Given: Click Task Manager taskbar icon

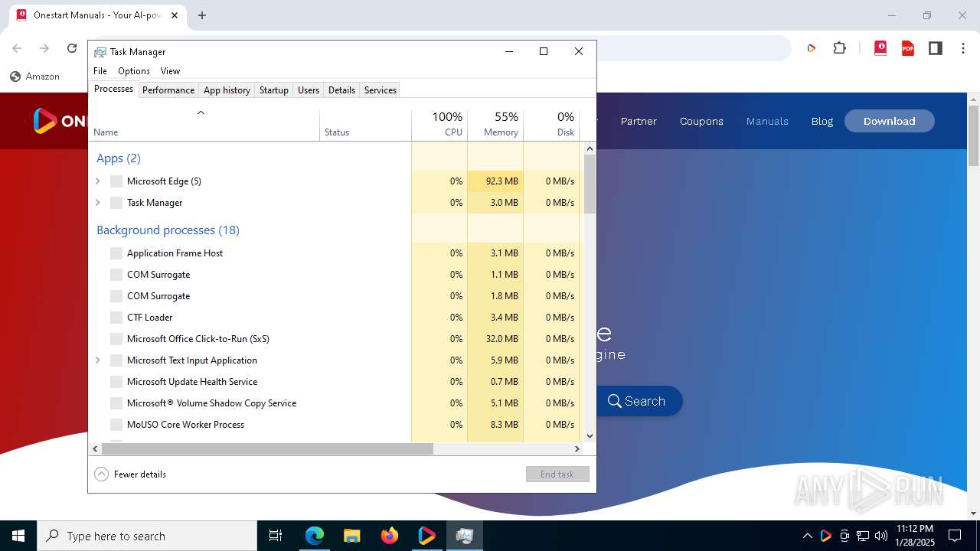Looking at the screenshot, I should pyautogui.click(x=464, y=536).
